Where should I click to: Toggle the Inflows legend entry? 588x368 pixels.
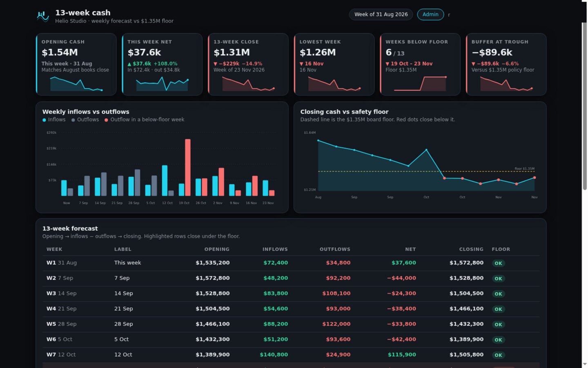coord(54,120)
